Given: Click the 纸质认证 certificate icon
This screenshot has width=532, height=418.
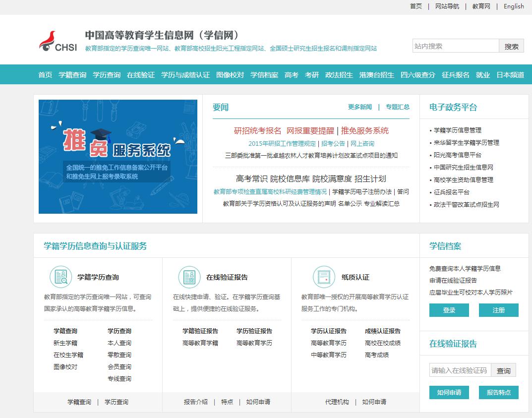Looking at the screenshot, I should [x=324, y=277].
